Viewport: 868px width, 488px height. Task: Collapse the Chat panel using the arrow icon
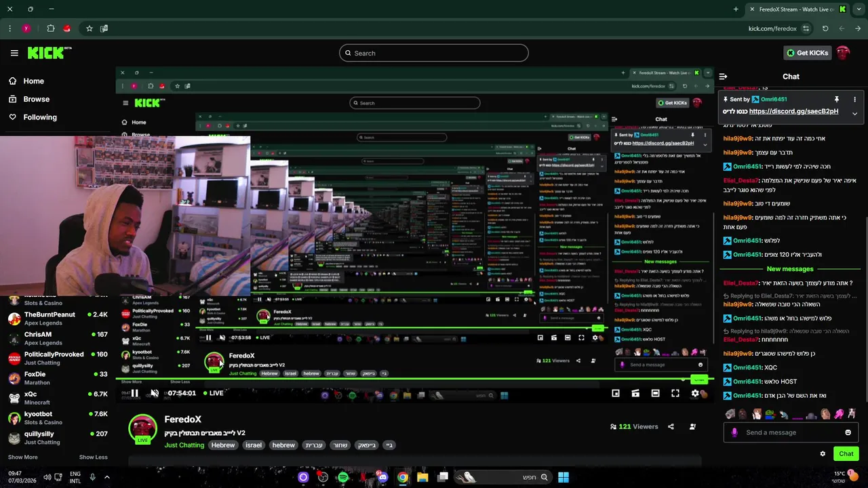click(x=723, y=77)
